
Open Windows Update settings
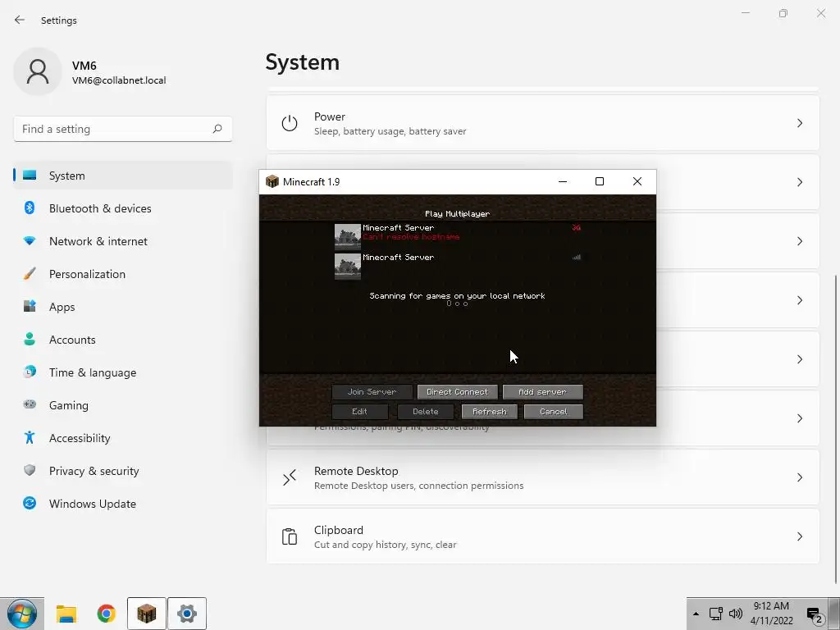[x=123, y=504]
